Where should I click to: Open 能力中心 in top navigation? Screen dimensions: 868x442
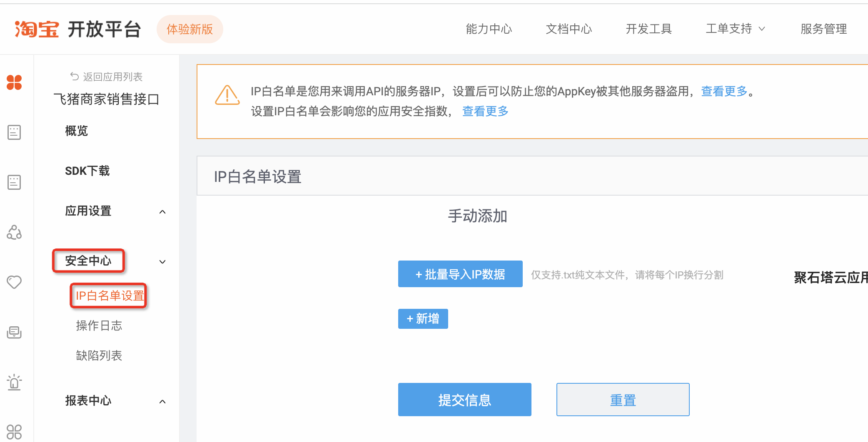point(489,29)
